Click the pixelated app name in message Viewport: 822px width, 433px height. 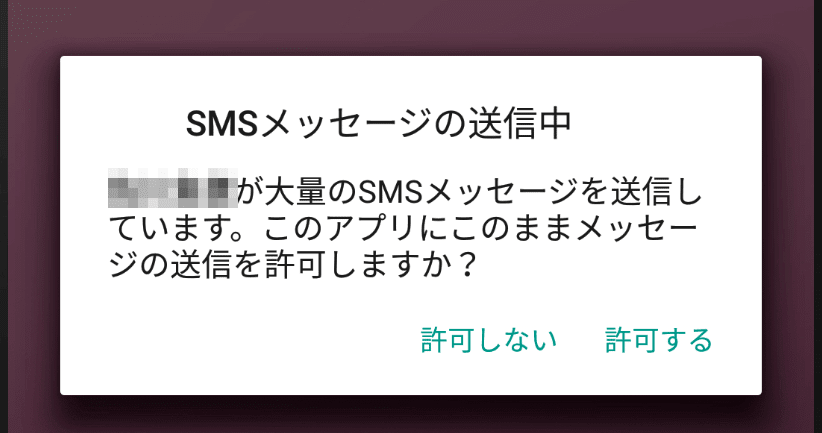coord(173,188)
